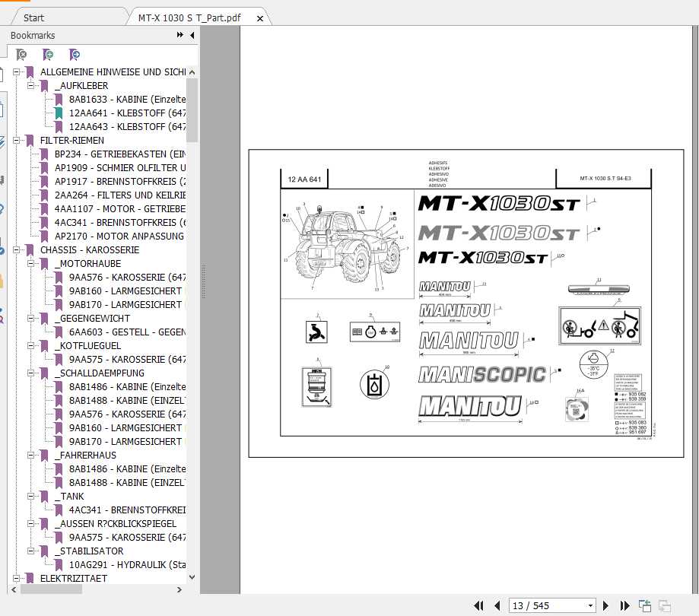Click the go to bookmark arrow icon
The image size is (699, 616).
pos(74,55)
